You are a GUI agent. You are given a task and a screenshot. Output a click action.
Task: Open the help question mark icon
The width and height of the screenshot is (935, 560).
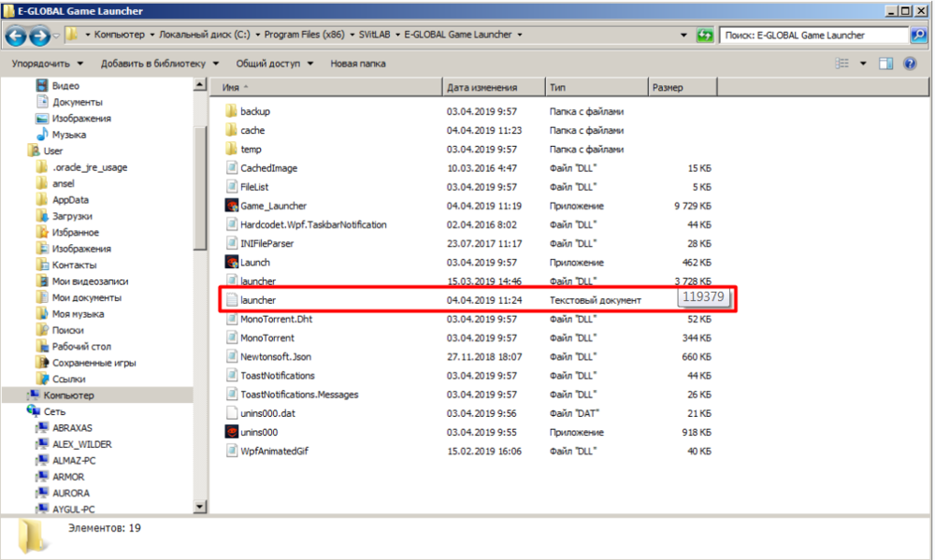click(909, 64)
